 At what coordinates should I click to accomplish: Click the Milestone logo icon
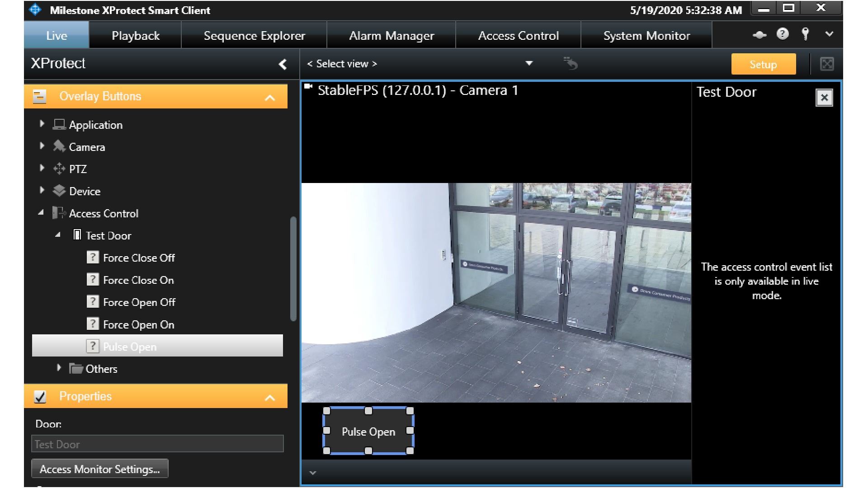[35, 9]
